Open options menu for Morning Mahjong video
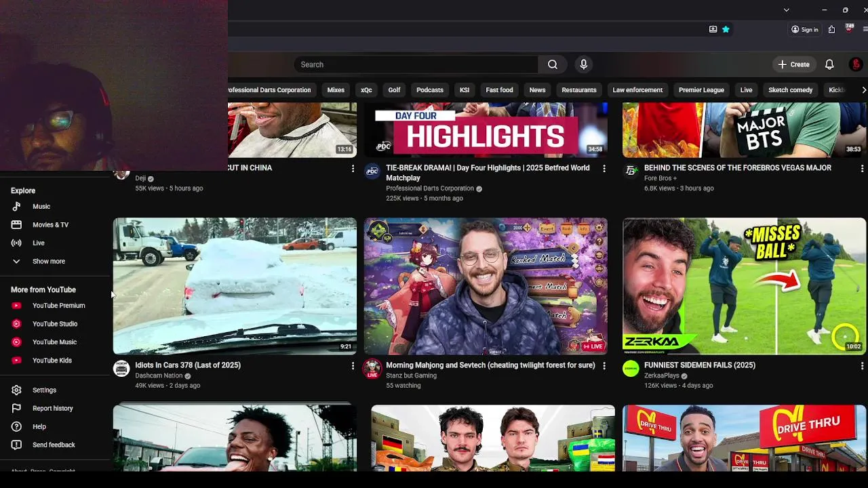The image size is (868, 488). point(604,366)
